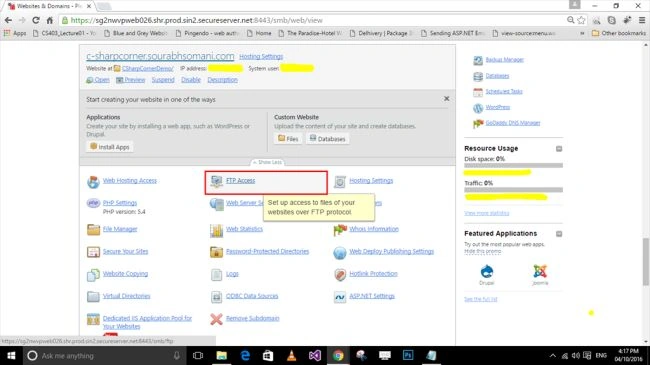Open File Explorer from the taskbar

point(222,355)
